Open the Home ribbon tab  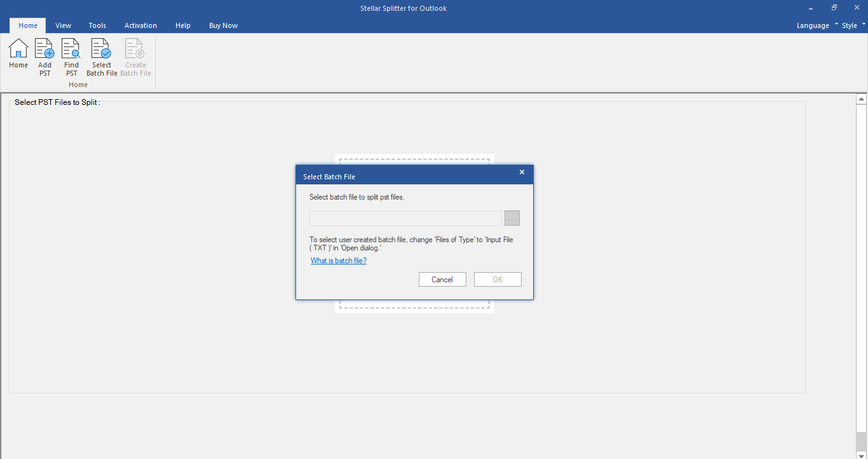coord(28,25)
